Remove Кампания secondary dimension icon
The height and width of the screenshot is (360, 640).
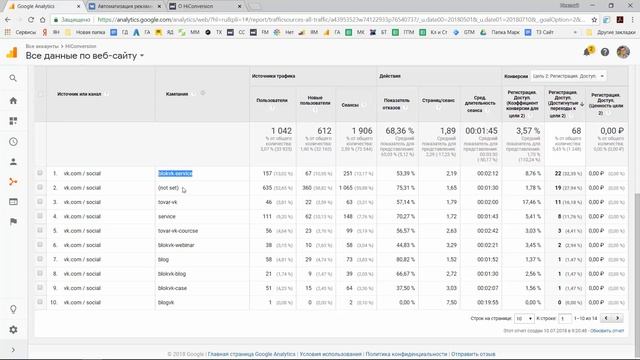203,93
